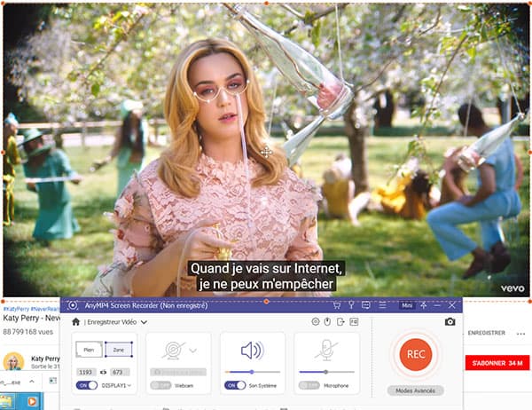Open Modes Avancés options
Image resolution: width=532 pixels, height=410 pixels.
415,390
